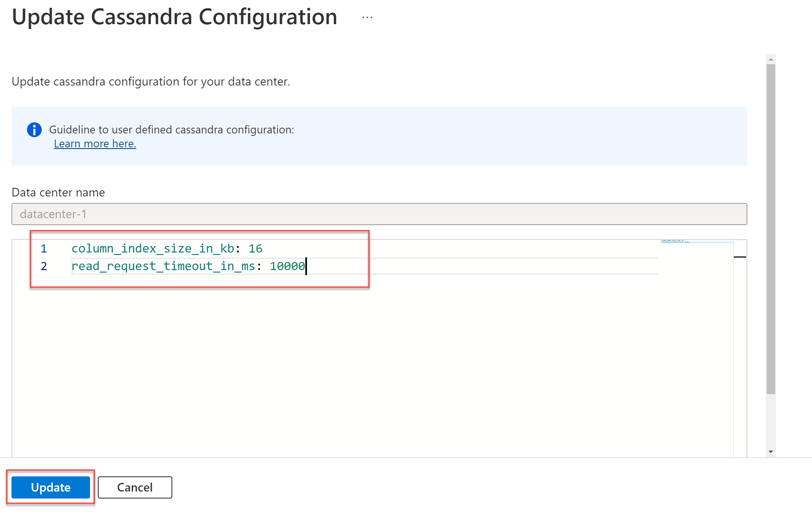Click the column_index_size_in_kb key in editor
Viewport: 812px width, 512px height.
[x=153, y=248]
